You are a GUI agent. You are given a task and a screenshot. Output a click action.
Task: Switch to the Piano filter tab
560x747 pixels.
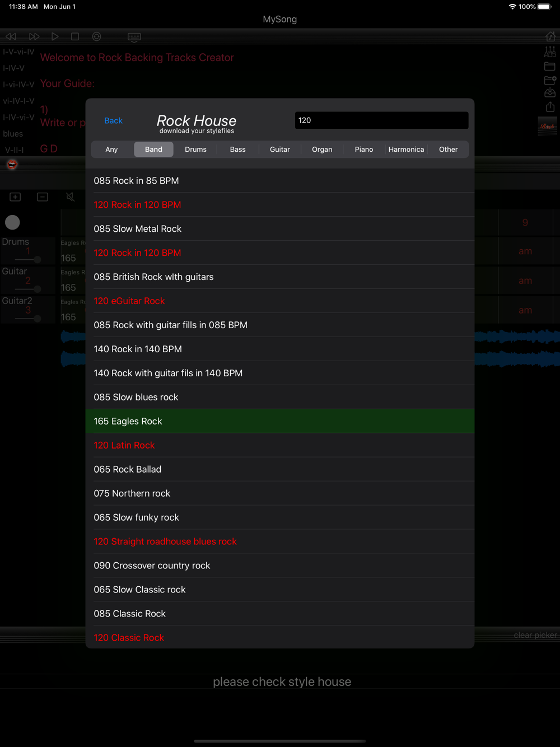tap(364, 150)
